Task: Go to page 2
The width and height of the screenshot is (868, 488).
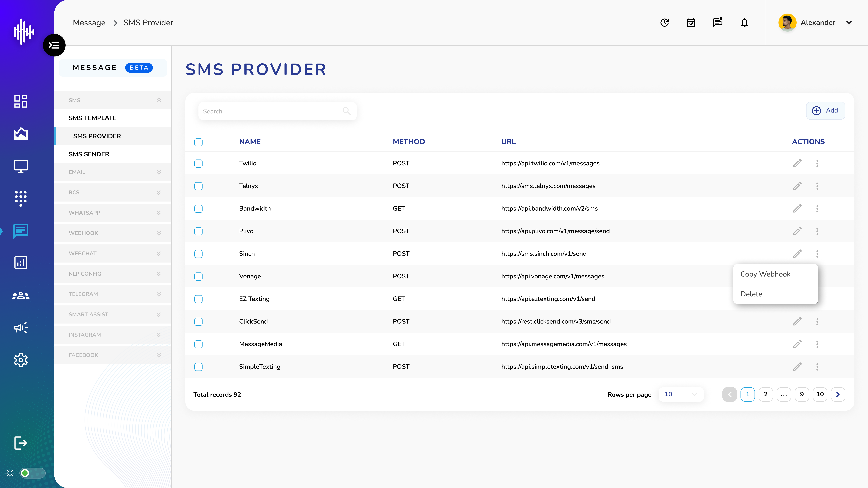Action: pyautogui.click(x=766, y=394)
